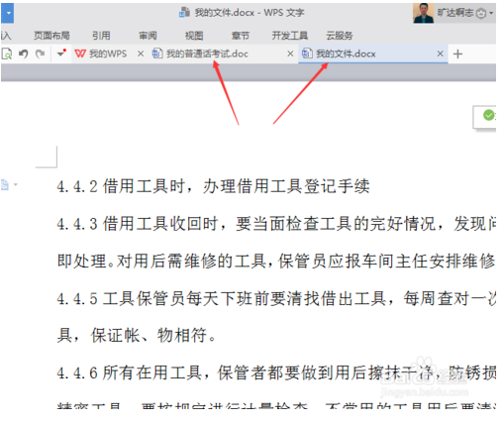Switch to the 审阅 ribbon tab

148,36
